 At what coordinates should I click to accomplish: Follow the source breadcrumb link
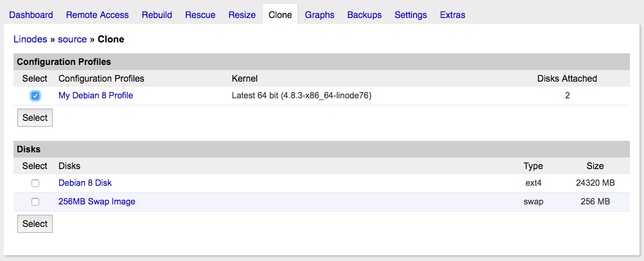coord(72,39)
